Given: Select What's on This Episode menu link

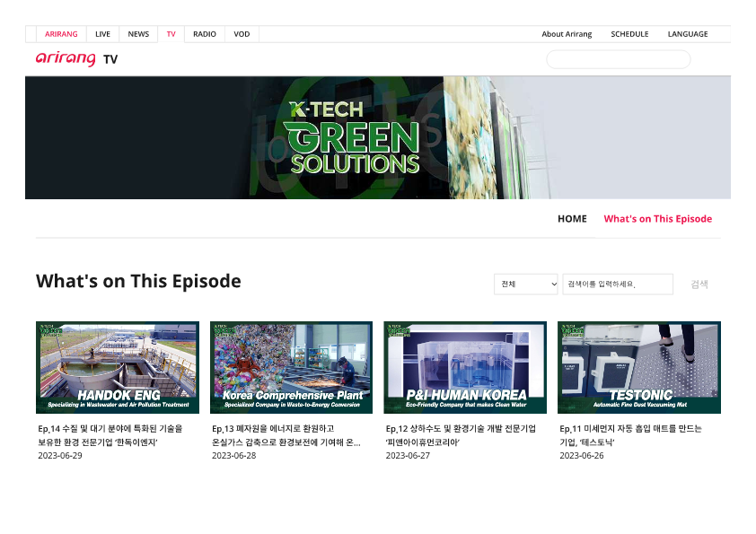Looking at the screenshot, I should (657, 219).
